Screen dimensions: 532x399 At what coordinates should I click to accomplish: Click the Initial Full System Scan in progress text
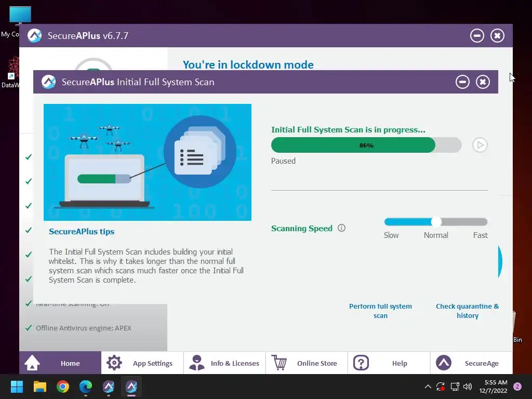348,129
